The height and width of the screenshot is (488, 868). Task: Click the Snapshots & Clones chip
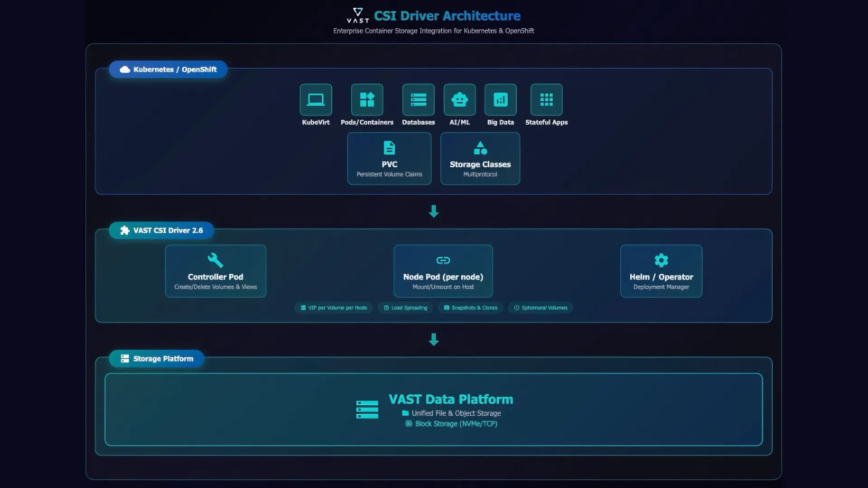click(x=471, y=308)
